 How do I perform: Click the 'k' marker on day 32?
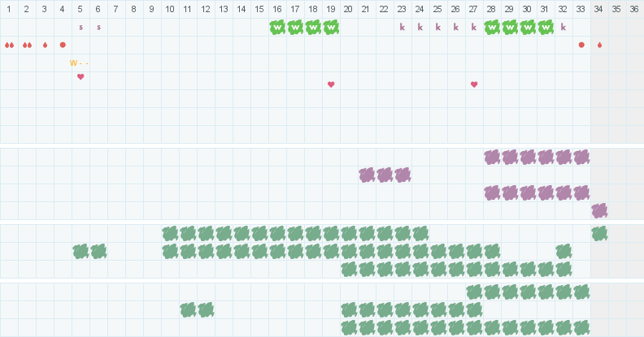563,27
